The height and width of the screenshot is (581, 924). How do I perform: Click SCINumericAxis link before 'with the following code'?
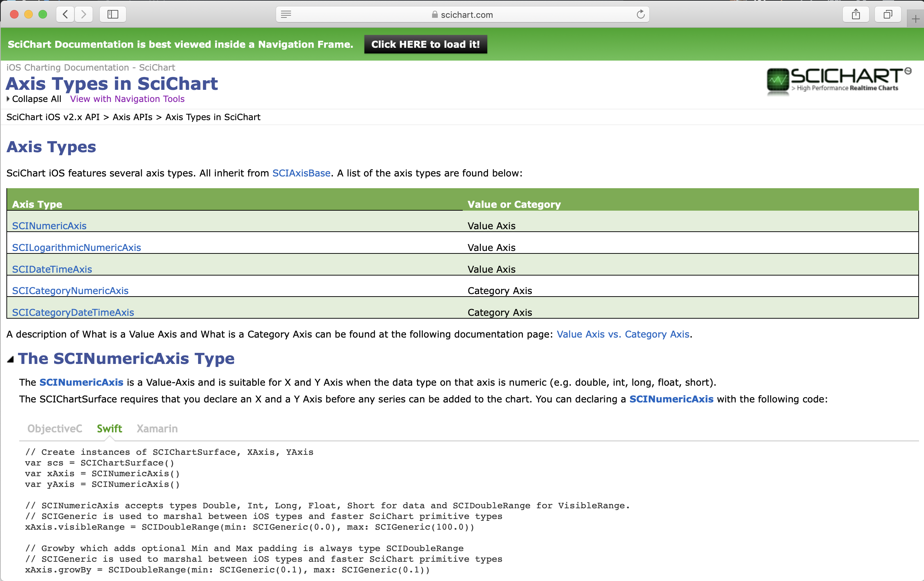pos(671,399)
